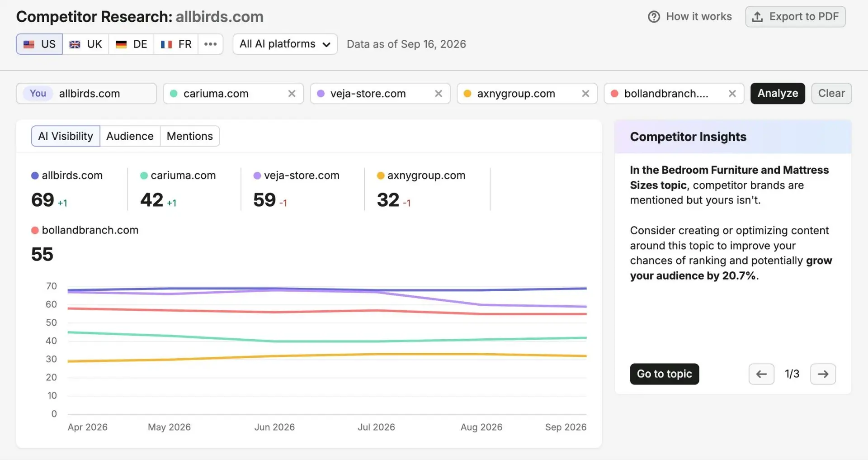Screen dimensions: 868x460
Task: Click the allbirds.com 'You' domain field
Action: point(86,94)
